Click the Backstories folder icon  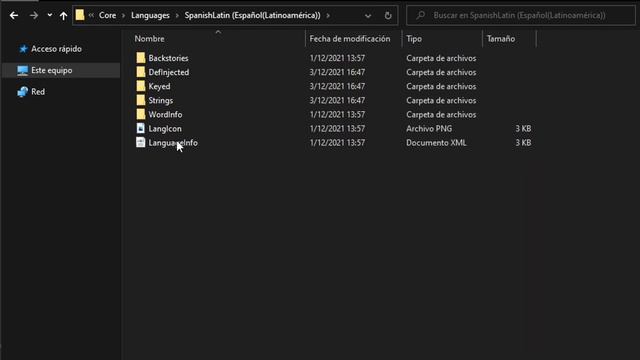(141, 58)
